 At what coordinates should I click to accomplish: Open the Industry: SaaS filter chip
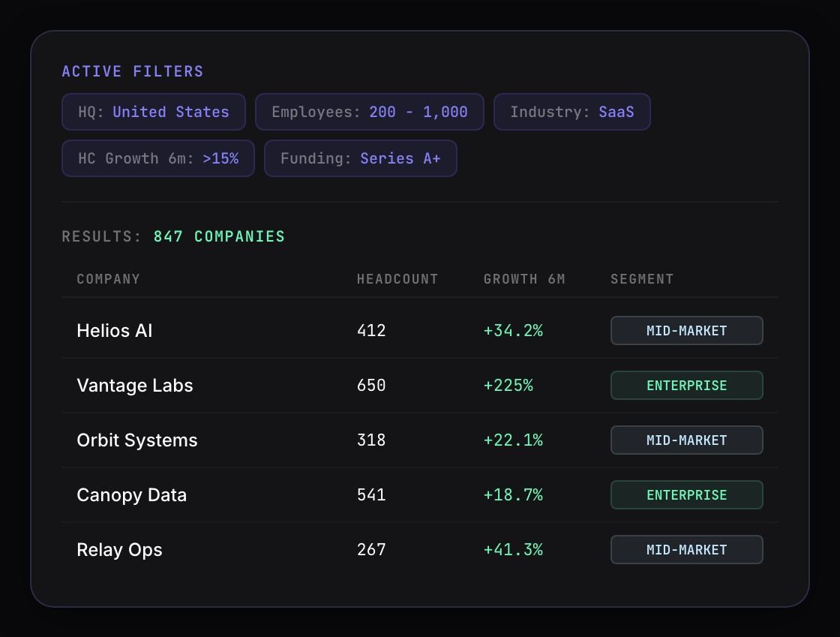coord(572,112)
